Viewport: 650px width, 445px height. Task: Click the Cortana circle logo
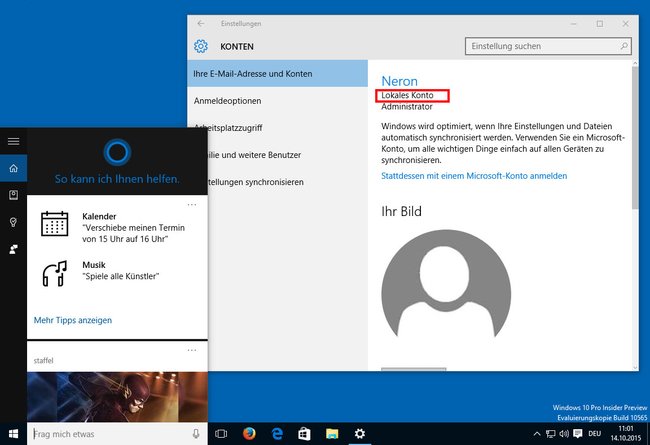(117, 152)
